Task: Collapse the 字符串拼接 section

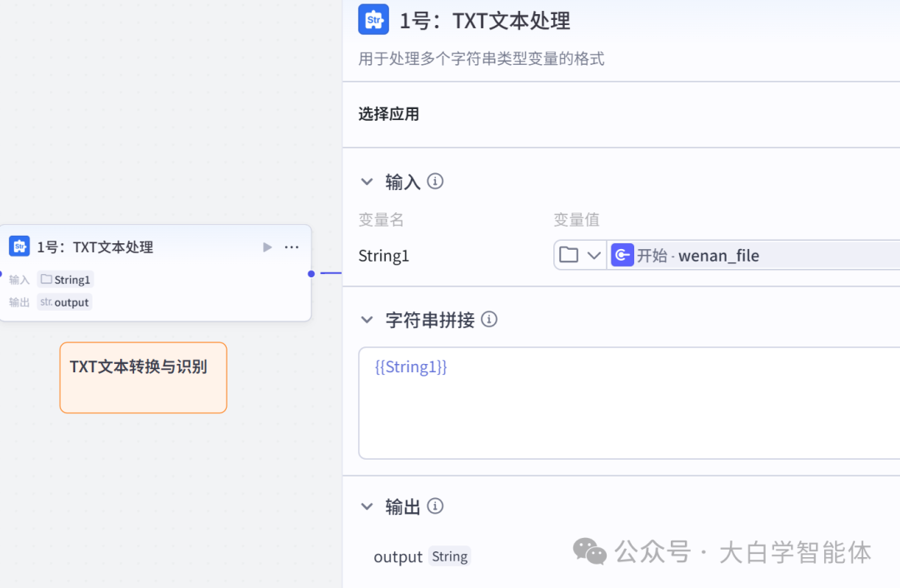Action: (x=367, y=320)
